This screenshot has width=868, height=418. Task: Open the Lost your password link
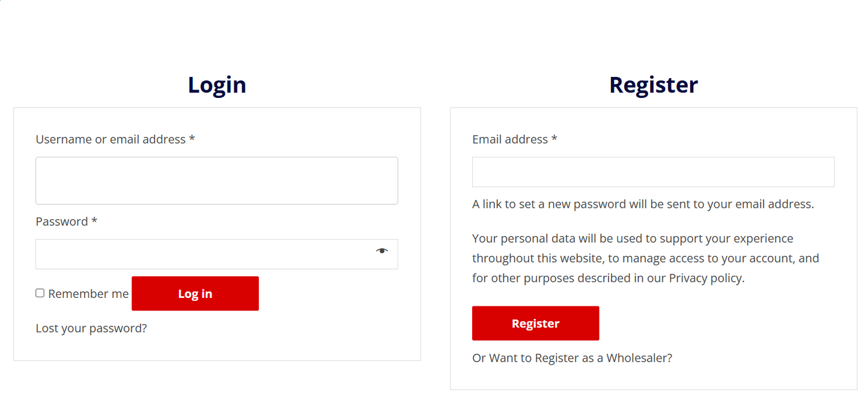(x=91, y=329)
